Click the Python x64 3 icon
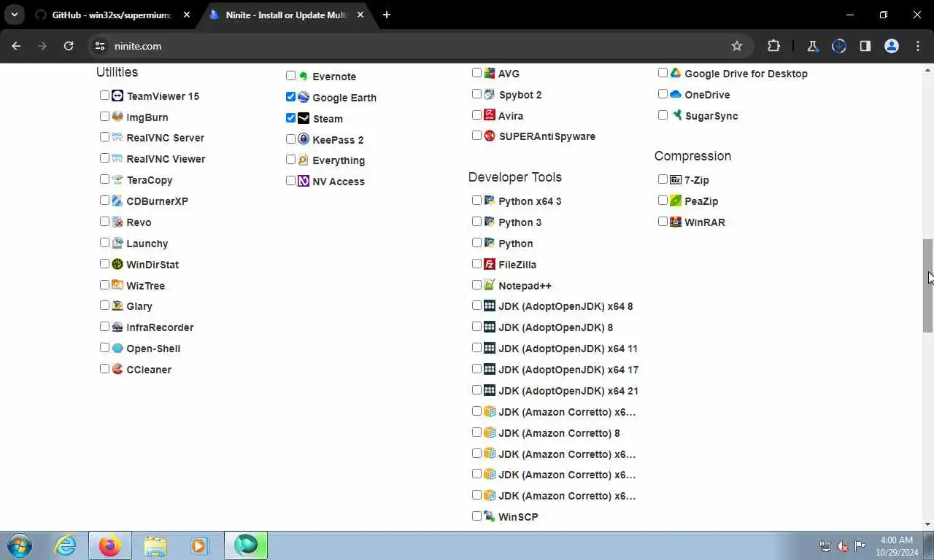This screenshot has width=934, height=560. pyautogui.click(x=490, y=201)
